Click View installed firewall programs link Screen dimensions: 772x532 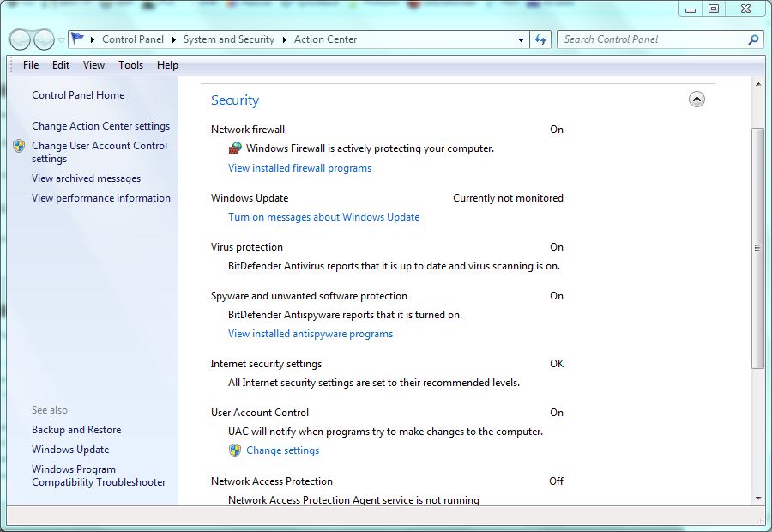pos(300,168)
